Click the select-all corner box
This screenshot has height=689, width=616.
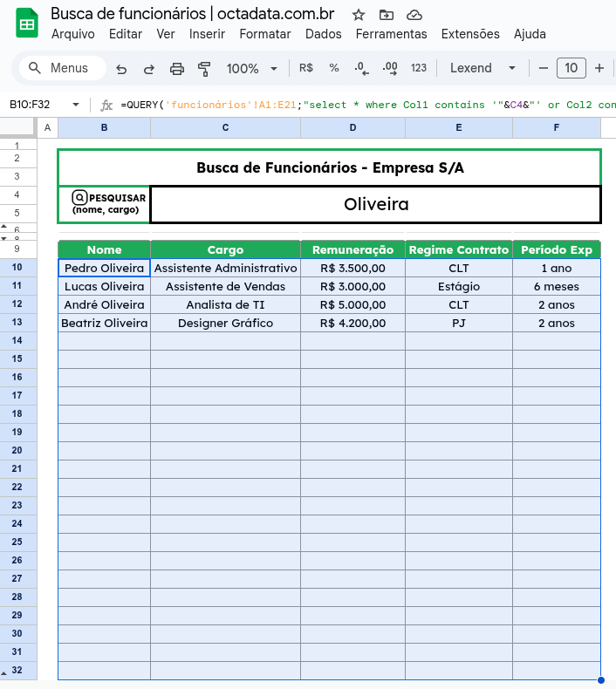pos(18,128)
